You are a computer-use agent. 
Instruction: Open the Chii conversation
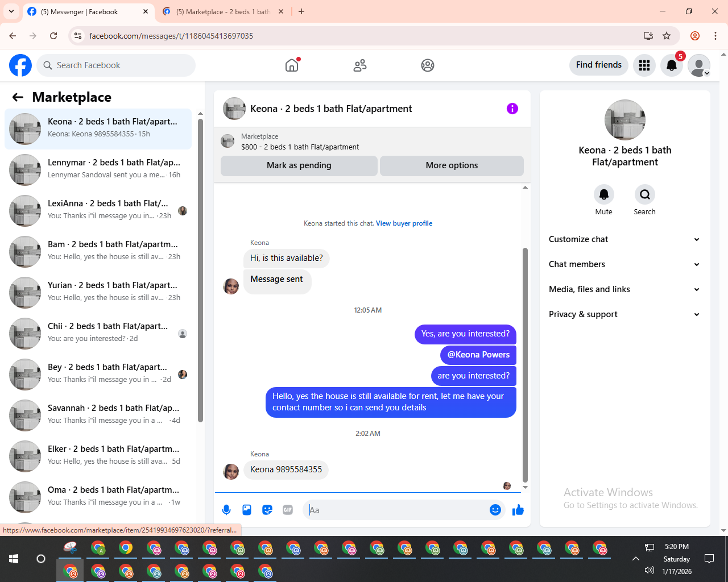[x=98, y=333]
